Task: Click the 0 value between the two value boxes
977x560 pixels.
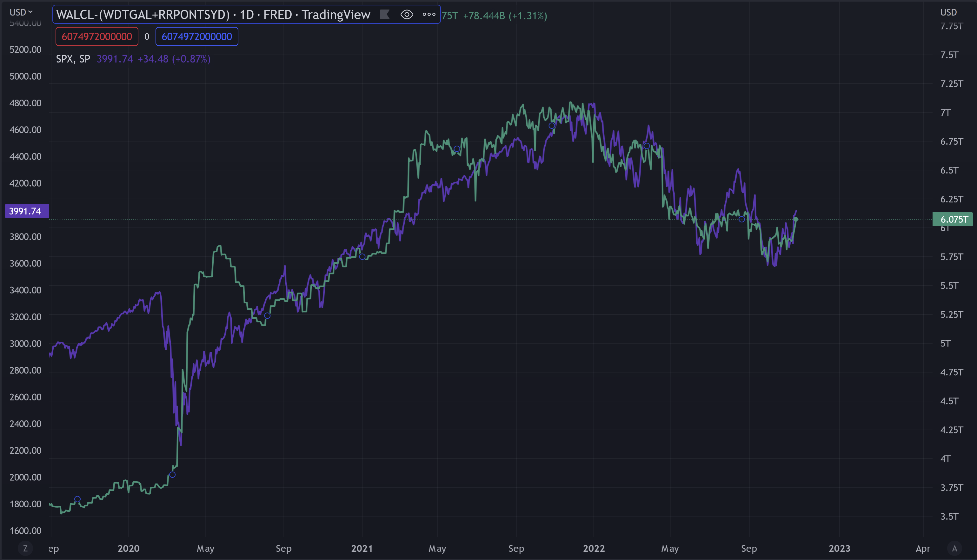Action: pos(146,36)
